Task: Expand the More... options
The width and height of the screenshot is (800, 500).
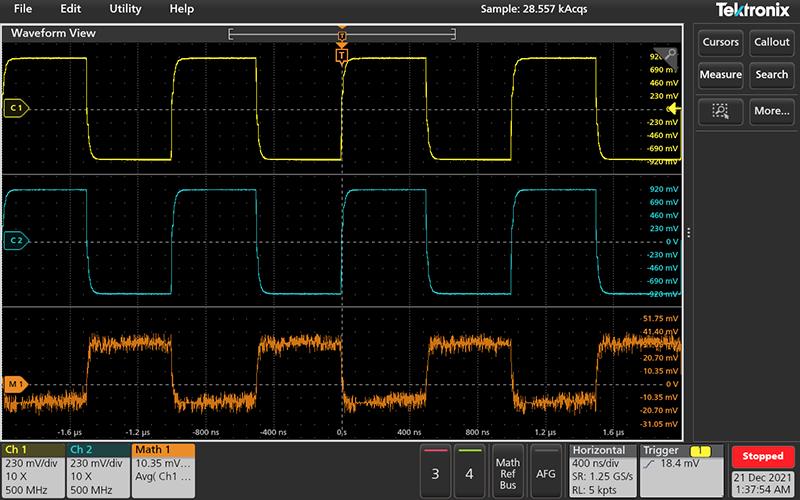Action: coord(771,111)
